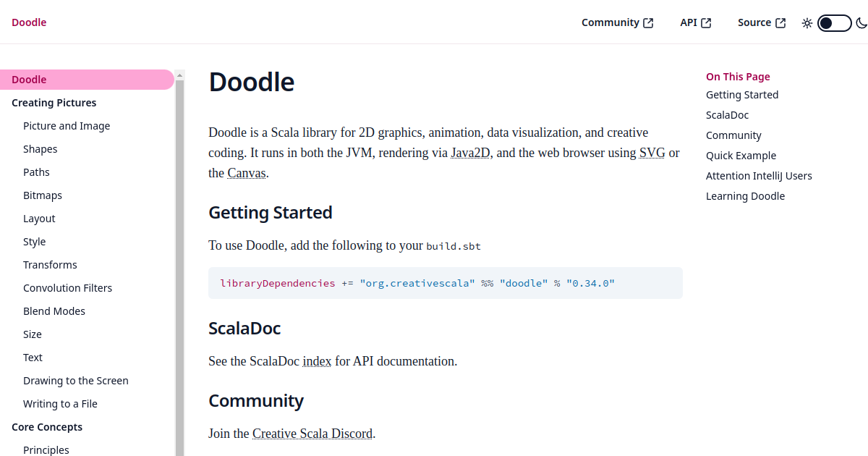This screenshot has height=456, width=868.
Task: Click external-link icon beside API
Action: click(706, 23)
